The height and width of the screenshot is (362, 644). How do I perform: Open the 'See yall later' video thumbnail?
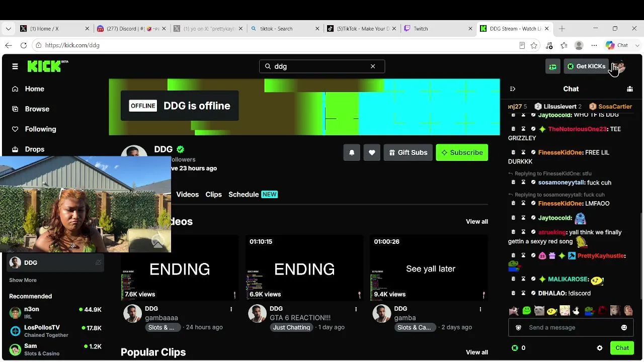429,268
